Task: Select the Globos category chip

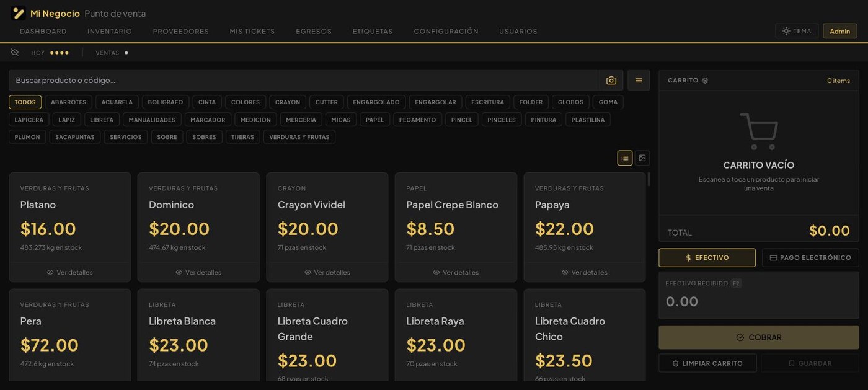Action: [x=570, y=102]
